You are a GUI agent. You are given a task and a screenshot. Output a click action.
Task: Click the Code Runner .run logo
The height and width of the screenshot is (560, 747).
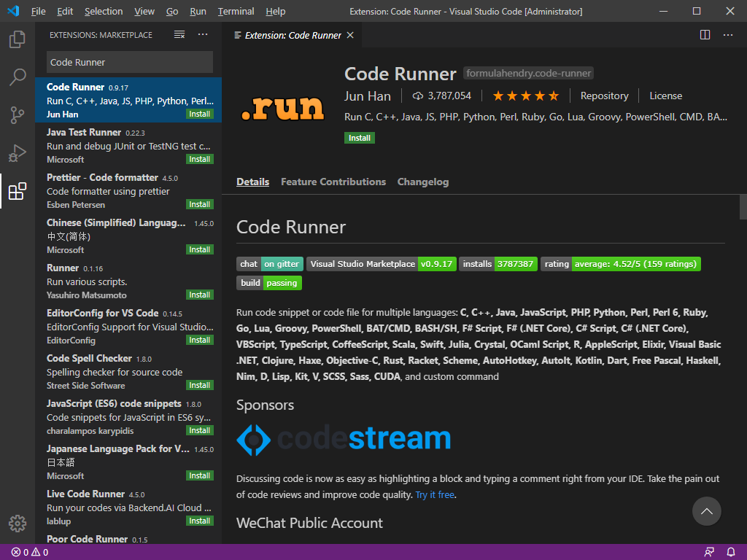coord(282,108)
